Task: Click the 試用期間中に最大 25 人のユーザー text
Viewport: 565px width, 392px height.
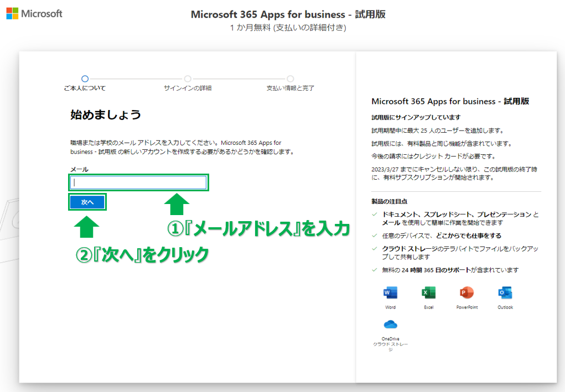Action: point(437,130)
